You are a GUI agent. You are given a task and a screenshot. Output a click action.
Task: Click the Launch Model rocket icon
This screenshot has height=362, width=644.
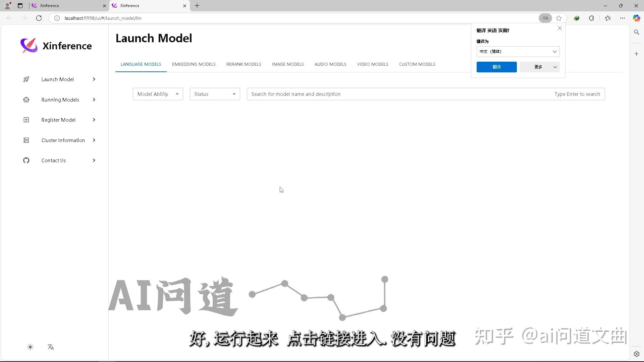click(x=26, y=79)
